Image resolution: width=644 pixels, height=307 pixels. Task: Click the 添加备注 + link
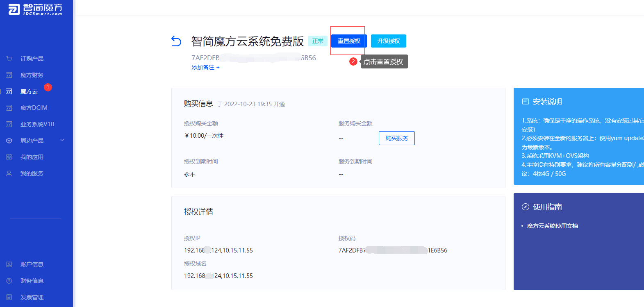(x=206, y=67)
